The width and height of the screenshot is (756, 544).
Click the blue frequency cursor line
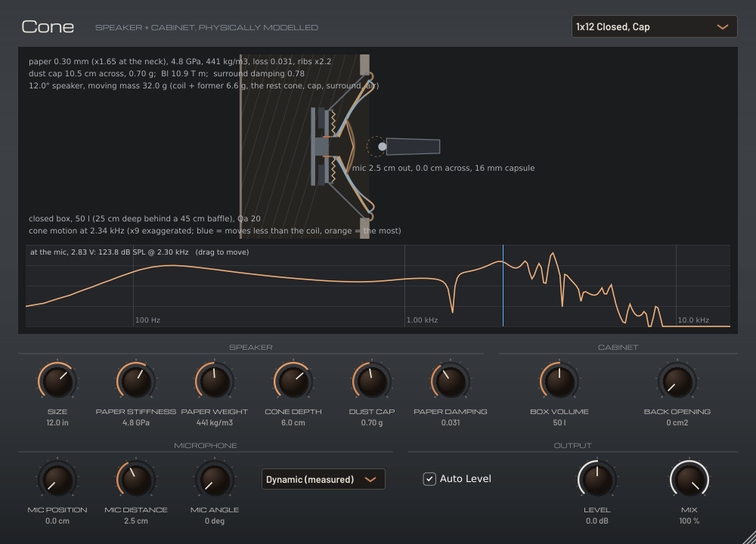pos(503,286)
